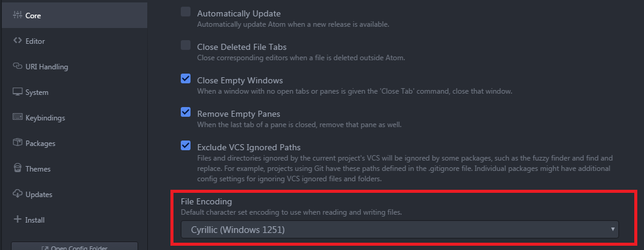Select the Themes sidebar entry label
Image resolution: width=644 pixels, height=250 pixels.
(38, 168)
